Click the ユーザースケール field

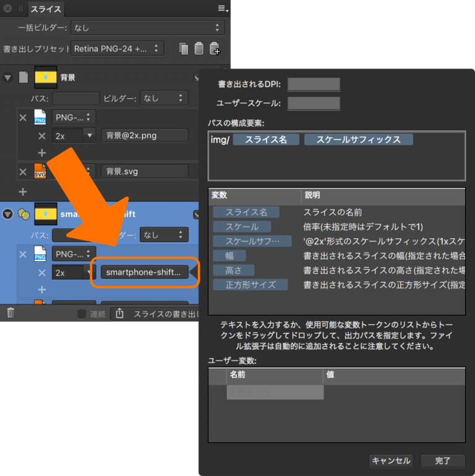pyautogui.click(x=314, y=103)
